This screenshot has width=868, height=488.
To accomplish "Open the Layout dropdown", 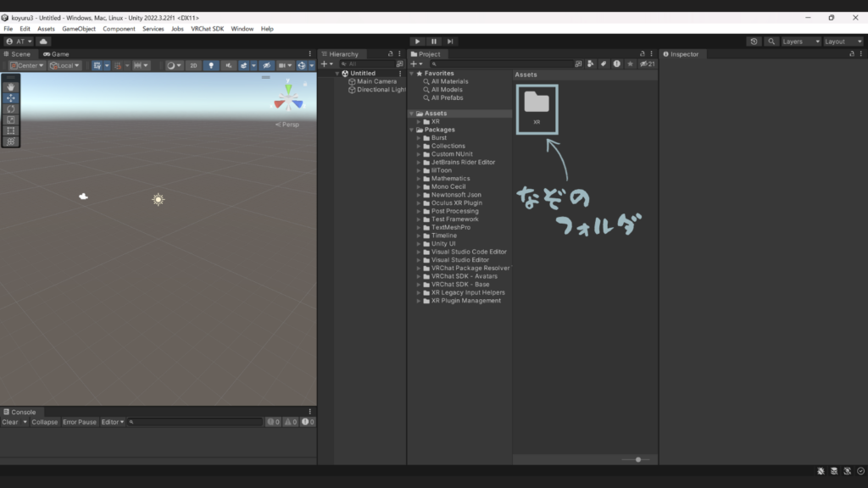I will point(843,41).
